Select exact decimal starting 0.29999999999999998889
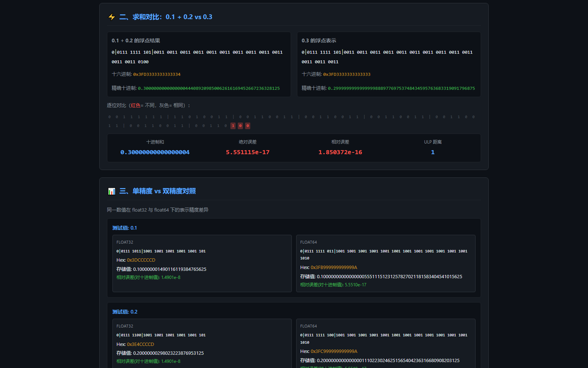 point(401,88)
